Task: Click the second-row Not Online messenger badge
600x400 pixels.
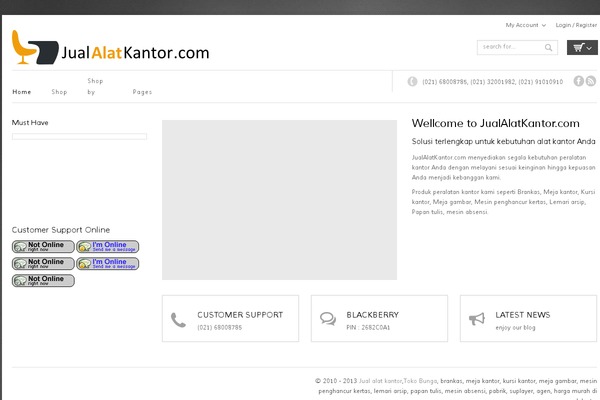Action: [43, 263]
